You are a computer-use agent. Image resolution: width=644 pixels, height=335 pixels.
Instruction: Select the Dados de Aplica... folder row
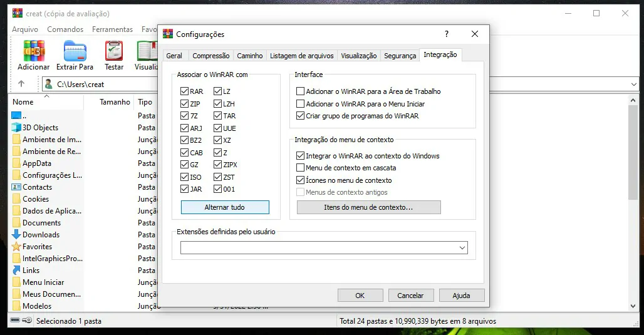[46, 210]
